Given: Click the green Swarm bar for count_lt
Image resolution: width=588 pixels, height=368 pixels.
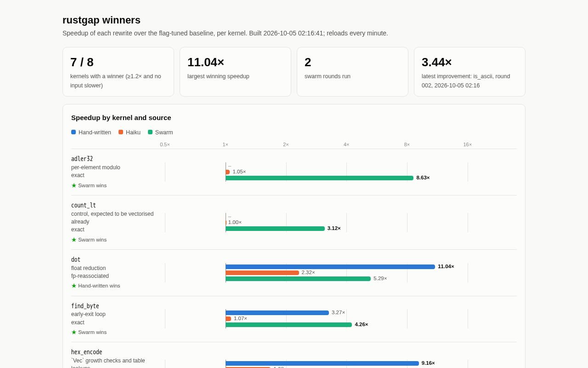Looking at the screenshot, I should tap(275, 229).
